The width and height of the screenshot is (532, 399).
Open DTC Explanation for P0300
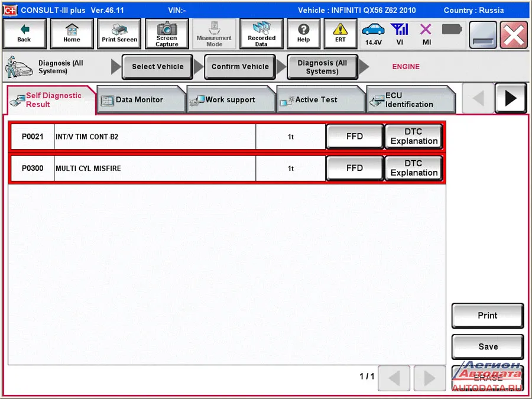[414, 168]
